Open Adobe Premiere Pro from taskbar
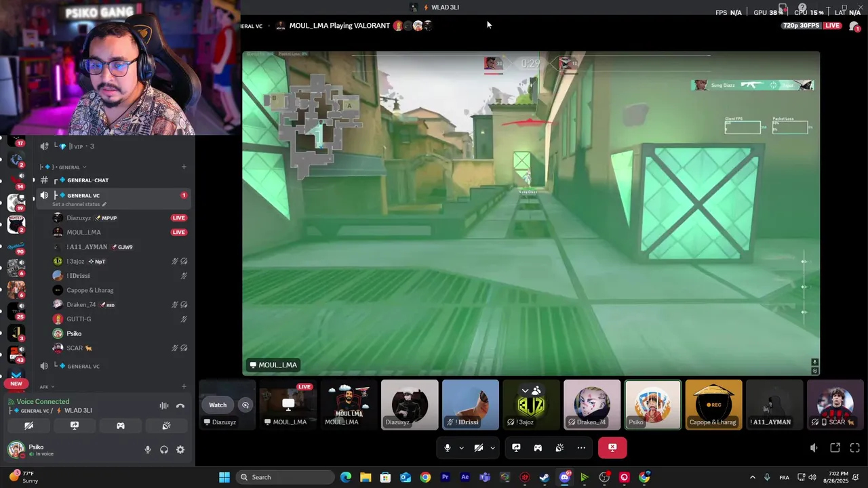Image resolution: width=868 pixels, height=488 pixels. coord(446,477)
